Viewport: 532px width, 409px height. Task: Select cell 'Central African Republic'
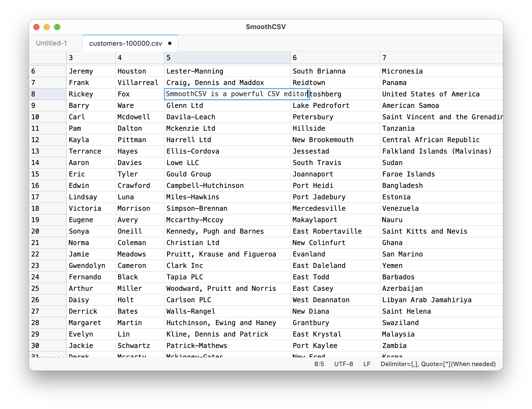tap(441, 140)
